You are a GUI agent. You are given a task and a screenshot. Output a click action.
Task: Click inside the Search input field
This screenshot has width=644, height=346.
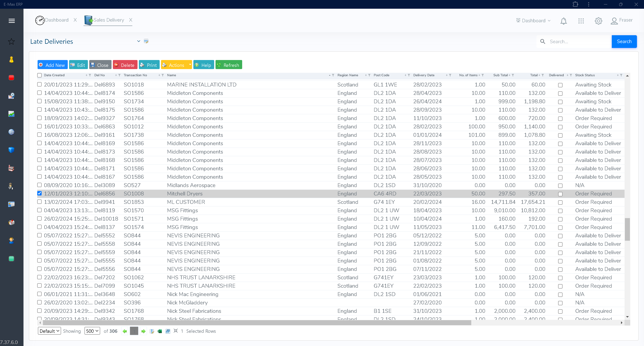click(575, 41)
